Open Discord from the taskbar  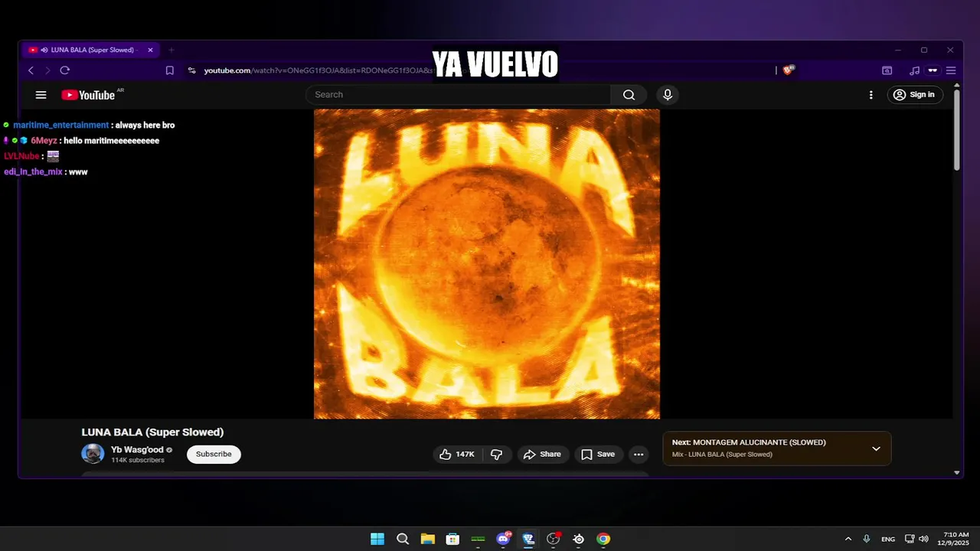503,539
